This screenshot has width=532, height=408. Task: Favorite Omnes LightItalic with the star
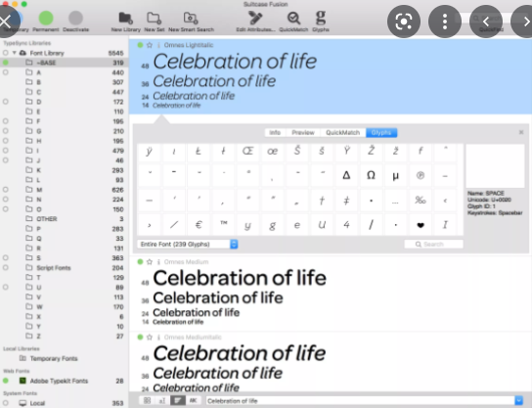coord(150,45)
